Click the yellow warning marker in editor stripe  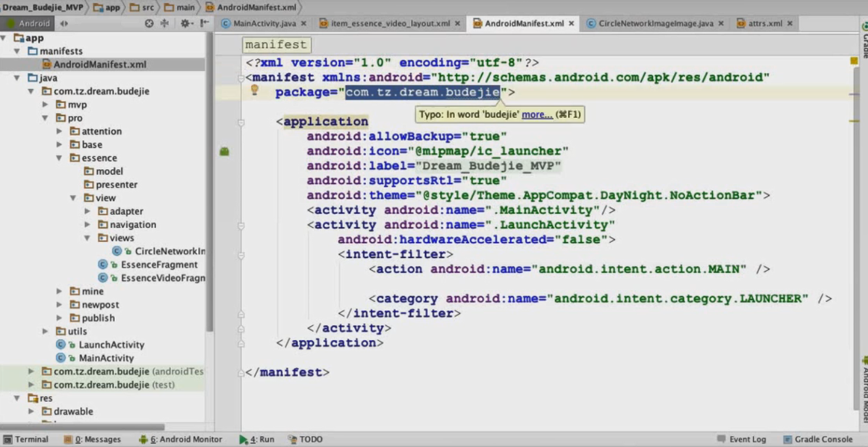(x=854, y=61)
